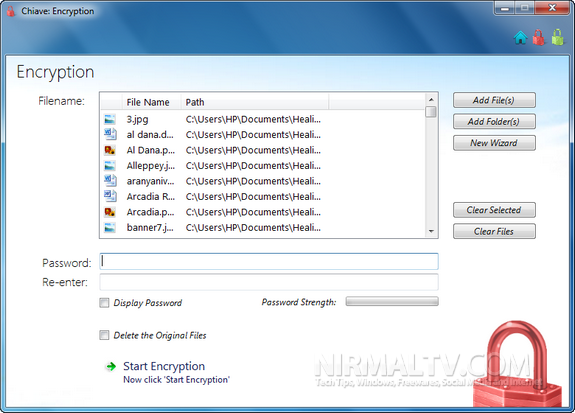Select the al dana.d... file name
Viewport: 575px width, 413px height.
[150, 135]
